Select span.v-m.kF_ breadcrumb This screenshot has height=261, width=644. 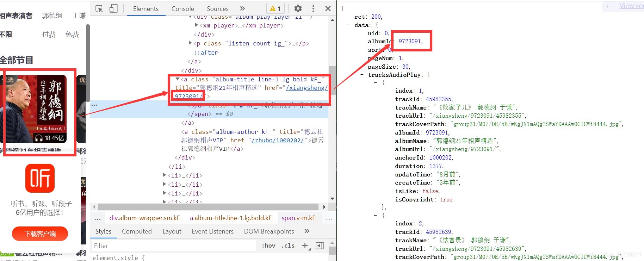(x=299, y=218)
